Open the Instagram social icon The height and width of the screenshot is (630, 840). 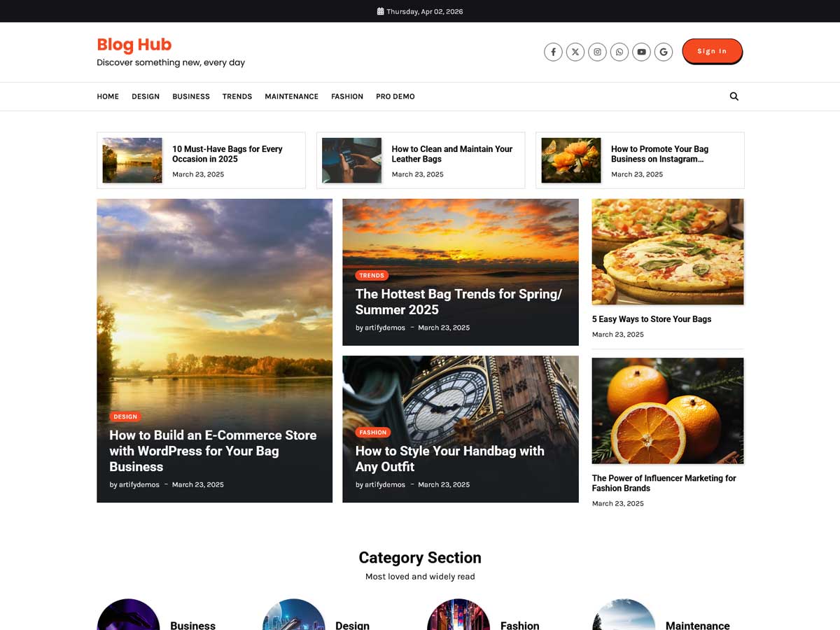(x=597, y=52)
